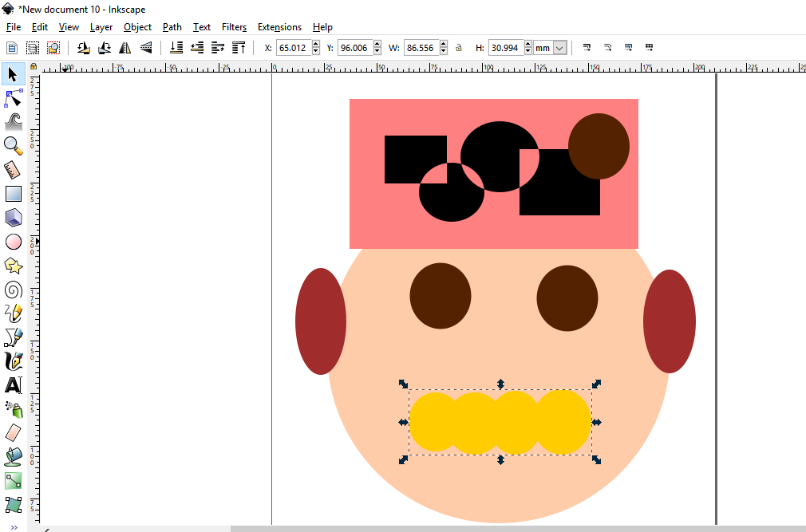Toggle moving gradients with objects
806x532 pixels.
(x=628, y=48)
